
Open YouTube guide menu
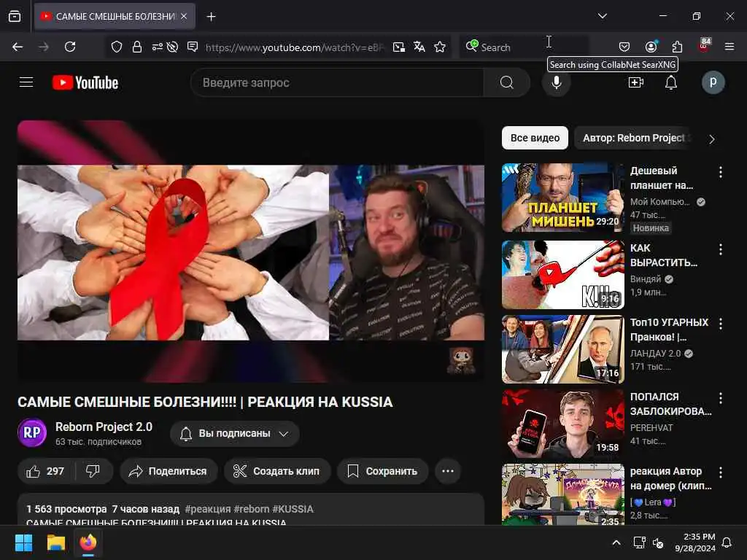(x=26, y=82)
